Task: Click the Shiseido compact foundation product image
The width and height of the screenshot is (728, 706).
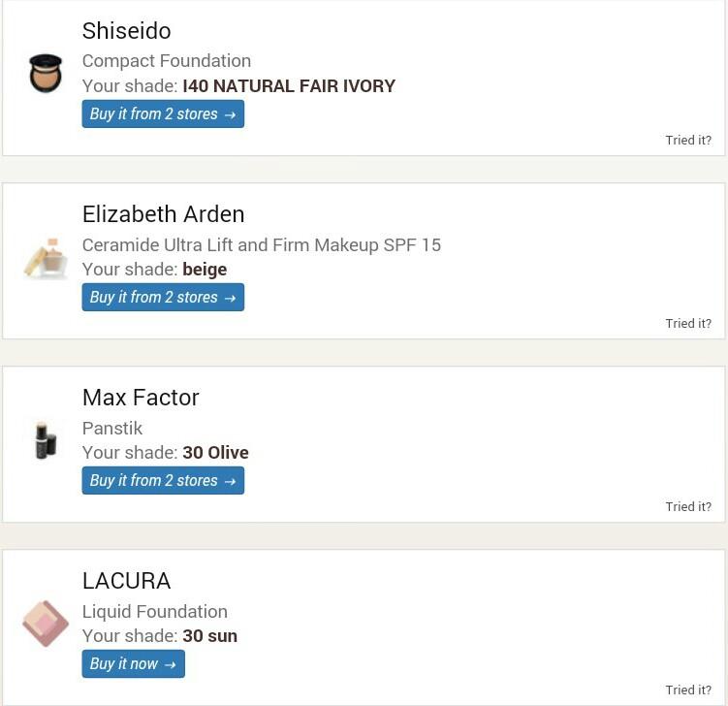Action: pos(46,74)
